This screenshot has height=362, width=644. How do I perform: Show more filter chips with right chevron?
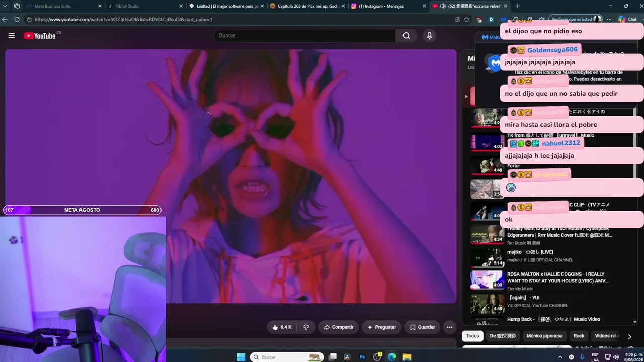pos(629,336)
